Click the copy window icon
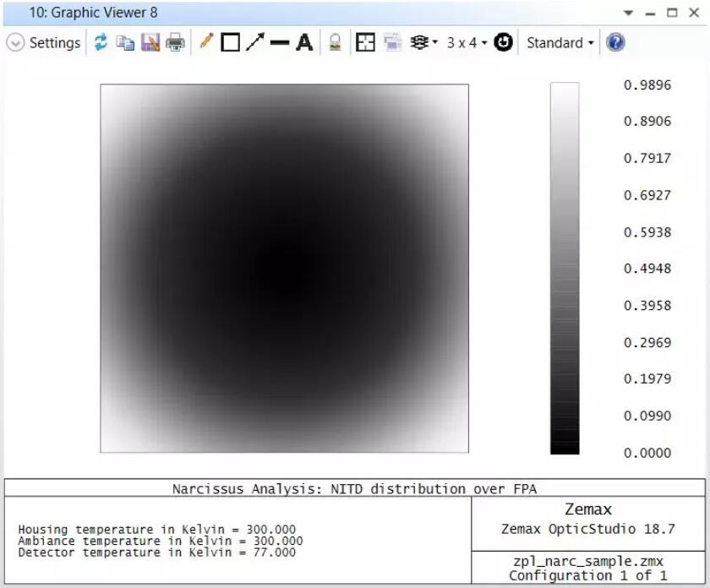The height and width of the screenshot is (588, 710). click(x=125, y=42)
